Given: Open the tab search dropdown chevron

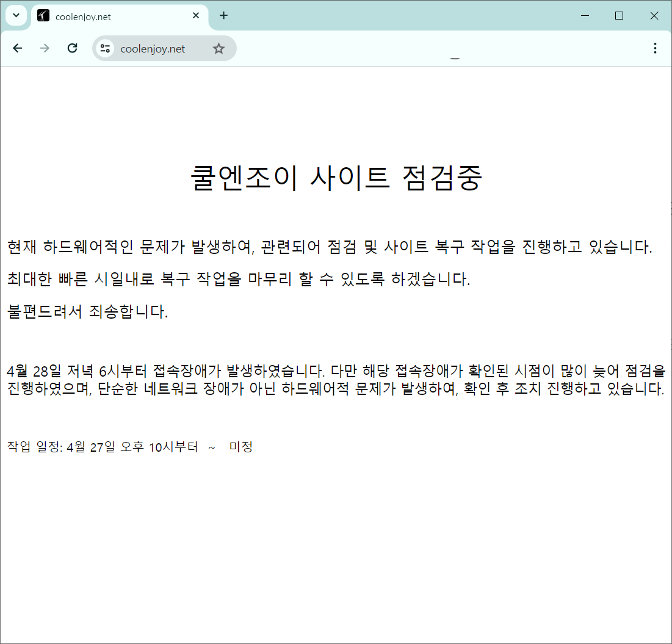Looking at the screenshot, I should 16,16.
